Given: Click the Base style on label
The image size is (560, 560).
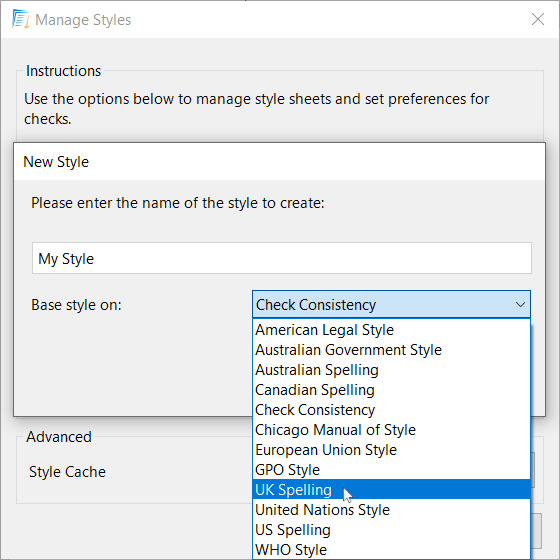Looking at the screenshot, I should (x=76, y=305).
